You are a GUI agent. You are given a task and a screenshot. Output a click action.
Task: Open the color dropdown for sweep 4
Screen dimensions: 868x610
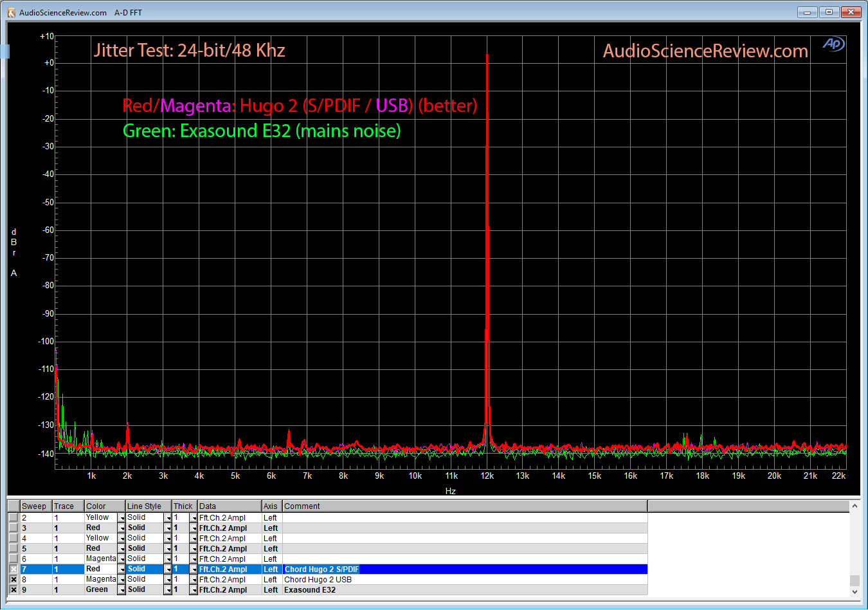click(x=122, y=539)
